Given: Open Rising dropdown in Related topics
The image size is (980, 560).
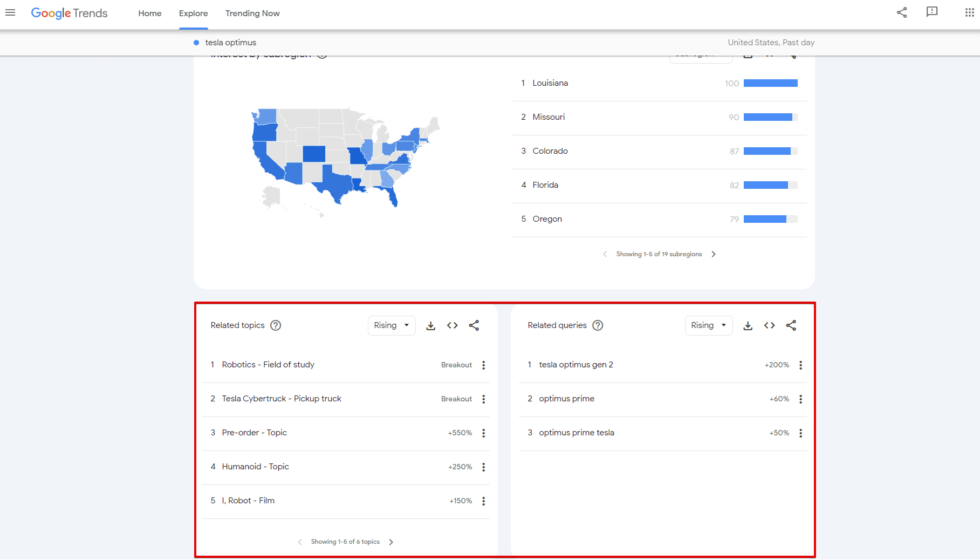Looking at the screenshot, I should coord(392,325).
